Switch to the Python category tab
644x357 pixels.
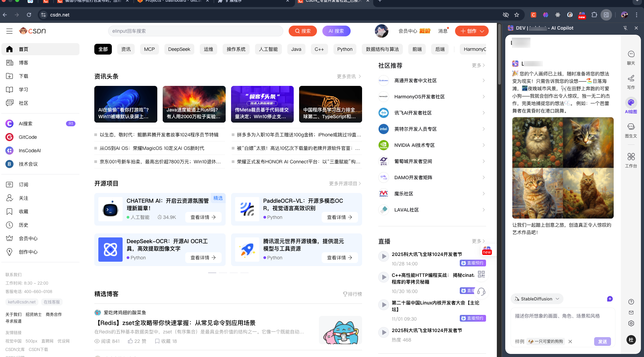click(345, 49)
